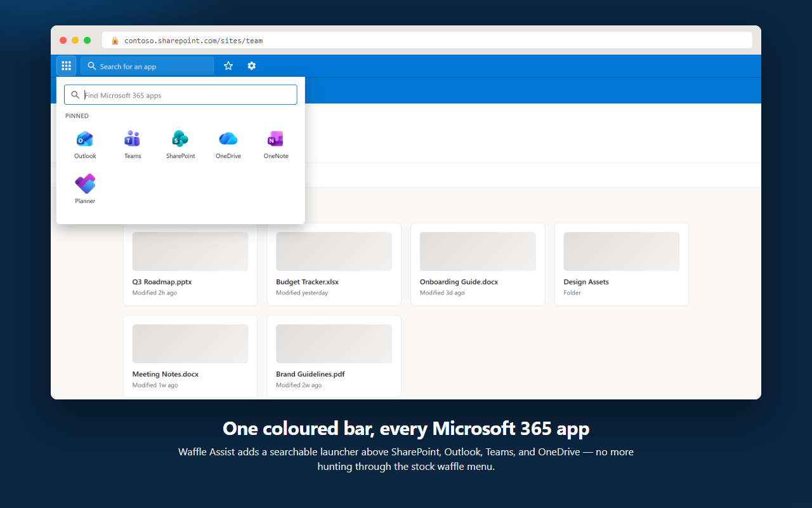
Task: Click the magnifier icon in Find Microsoft 365 apps
Action: [x=75, y=95]
